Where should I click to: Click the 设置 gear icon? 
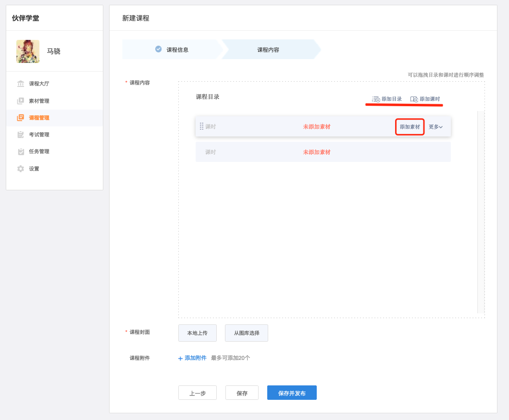coord(21,169)
